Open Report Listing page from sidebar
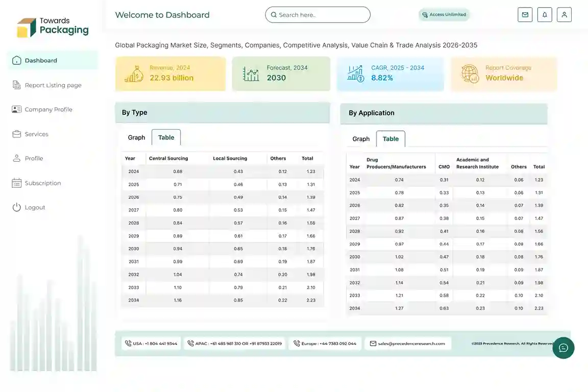588x392 pixels. pyautogui.click(x=53, y=85)
